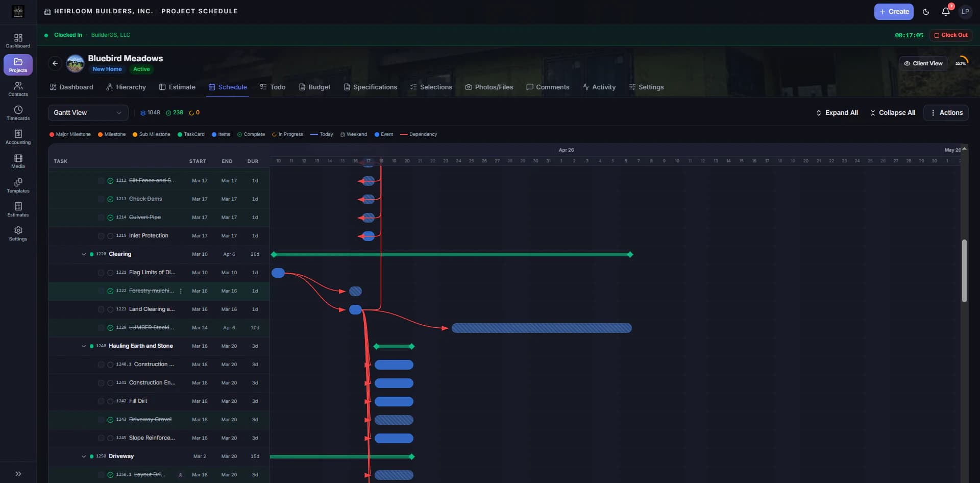980x483 pixels.
Task: Collapse the Clearing group
Action: coord(84,254)
